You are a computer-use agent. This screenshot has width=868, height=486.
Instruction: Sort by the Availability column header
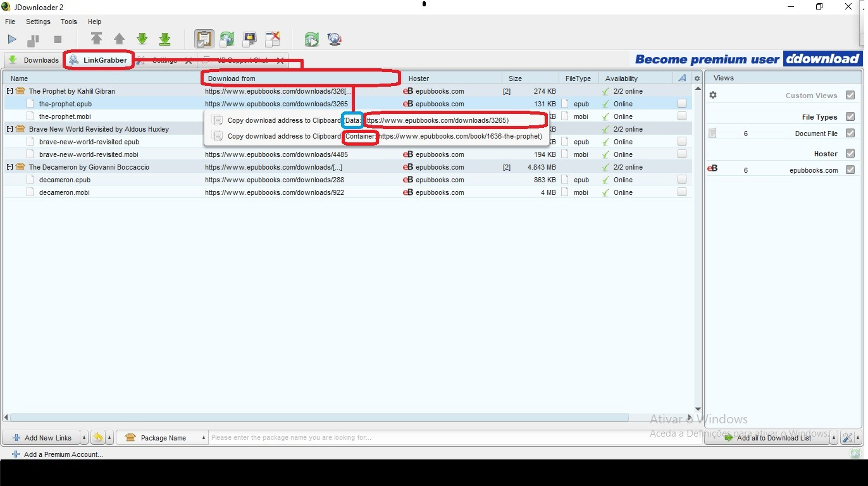[x=636, y=78]
